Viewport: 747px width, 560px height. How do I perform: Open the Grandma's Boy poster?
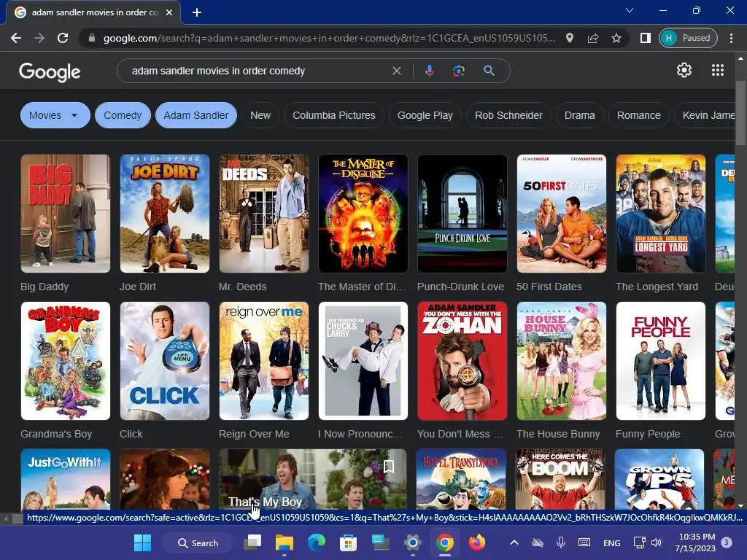(x=65, y=361)
